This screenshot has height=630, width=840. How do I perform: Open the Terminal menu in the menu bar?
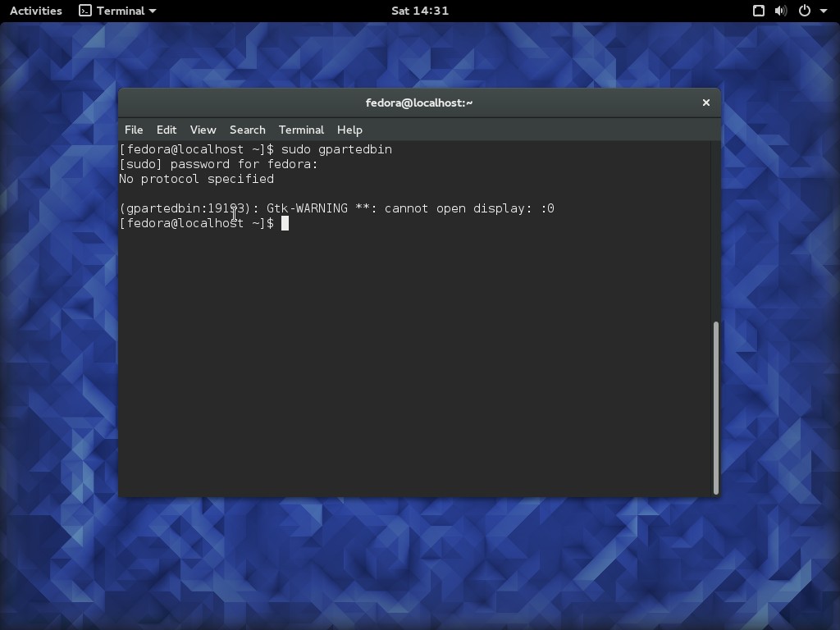pos(301,130)
